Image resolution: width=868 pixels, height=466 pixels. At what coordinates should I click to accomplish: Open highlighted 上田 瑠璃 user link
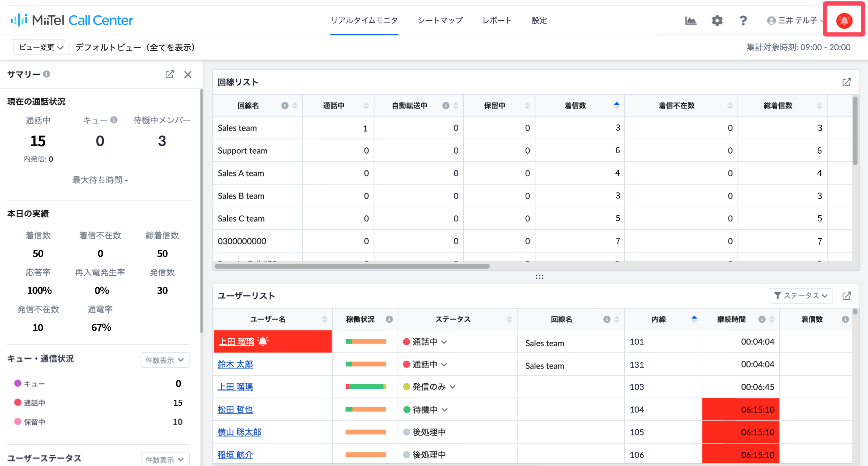237,342
